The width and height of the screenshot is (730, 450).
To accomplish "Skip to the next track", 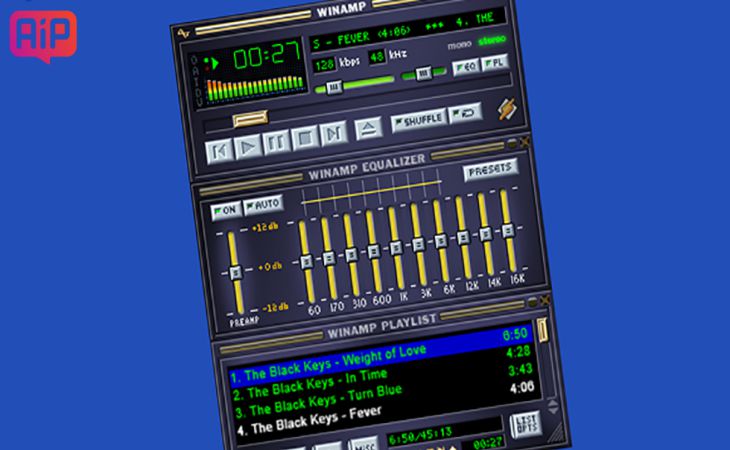I will pyautogui.click(x=334, y=132).
